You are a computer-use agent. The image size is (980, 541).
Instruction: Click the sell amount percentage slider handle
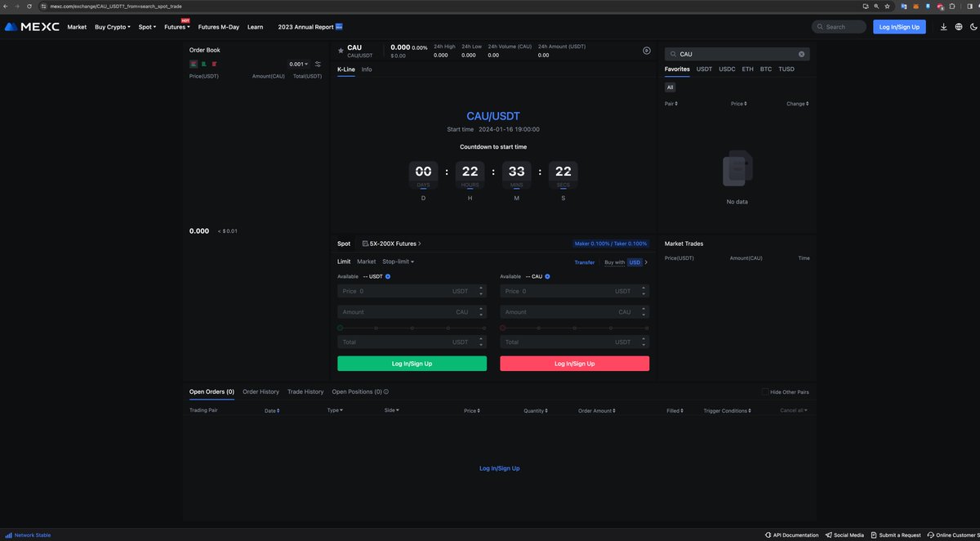(x=502, y=328)
